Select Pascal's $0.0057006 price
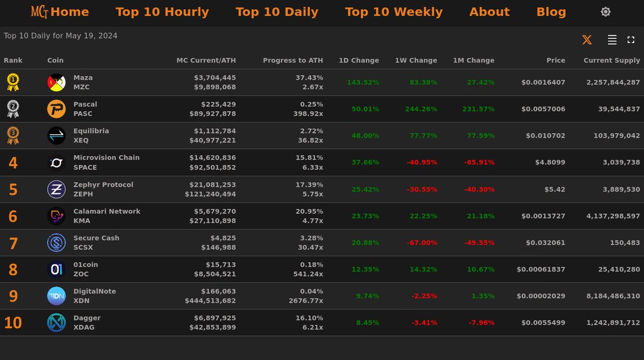 (x=543, y=109)
